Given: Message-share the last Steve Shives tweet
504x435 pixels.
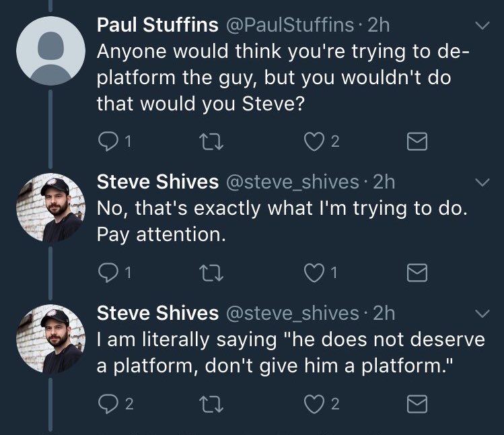Looking at the screenshot, I should click(x=417, y=404).
